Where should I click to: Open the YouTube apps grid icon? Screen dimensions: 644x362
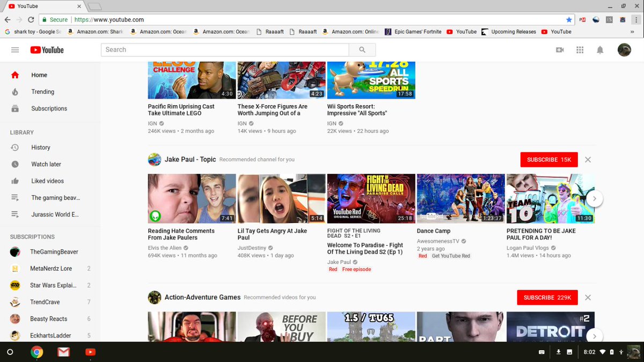click(x=580, y=50)
